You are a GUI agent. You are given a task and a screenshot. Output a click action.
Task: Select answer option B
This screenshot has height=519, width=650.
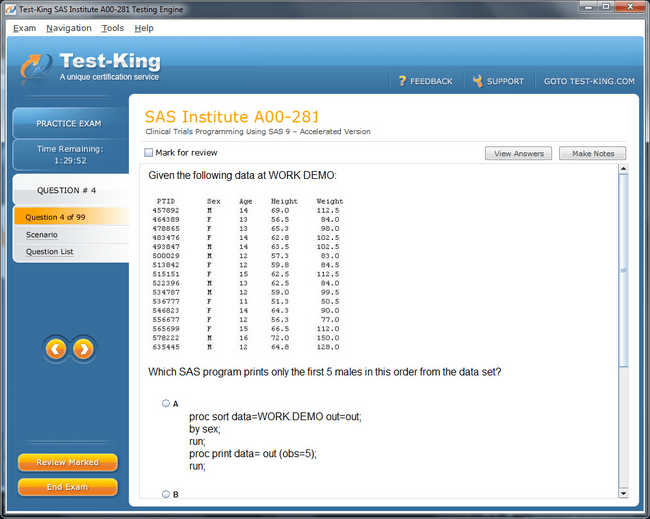(166, 494)
